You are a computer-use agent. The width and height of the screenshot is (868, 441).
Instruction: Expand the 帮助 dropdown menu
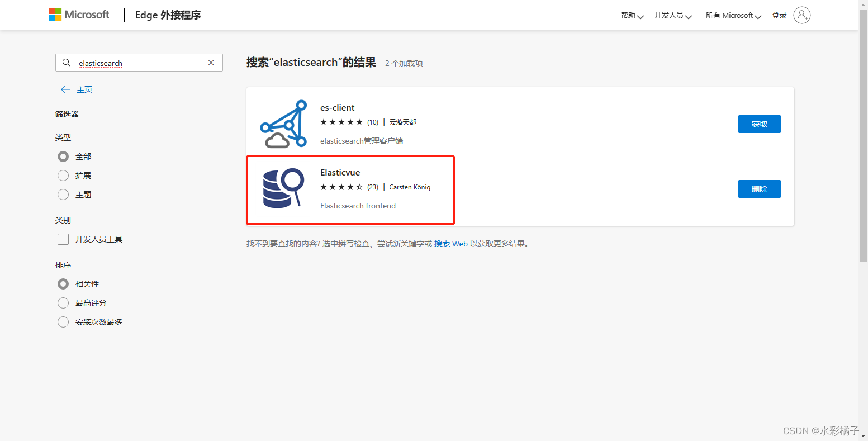[632, 16]
